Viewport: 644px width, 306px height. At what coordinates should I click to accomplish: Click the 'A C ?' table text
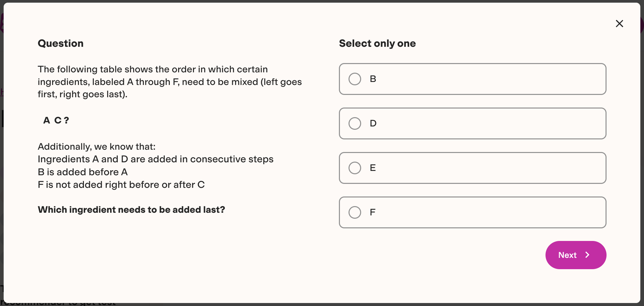click(x=56, y=120)
